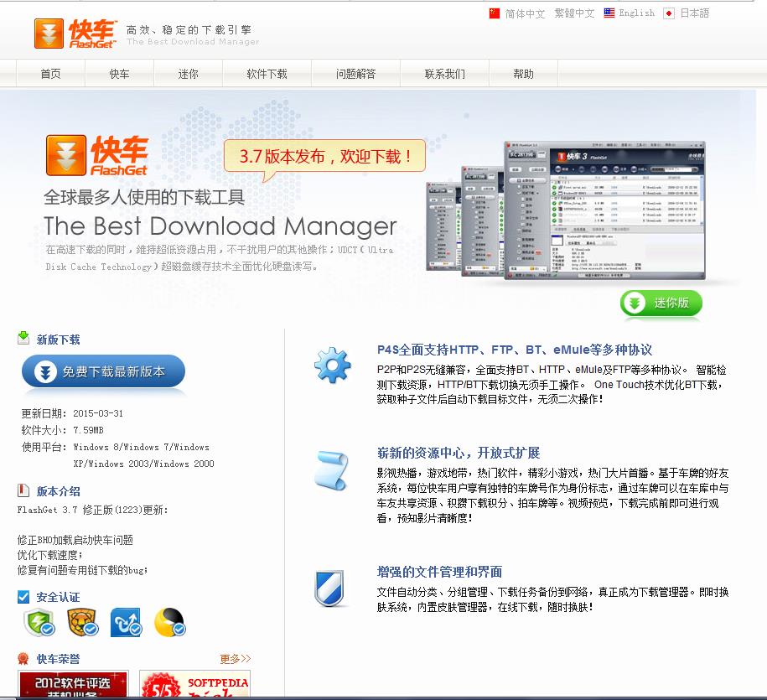Screen dimensions: 767x700
Task: Click the 增强的文件管理和界面 heading
Action: [439, 572]
